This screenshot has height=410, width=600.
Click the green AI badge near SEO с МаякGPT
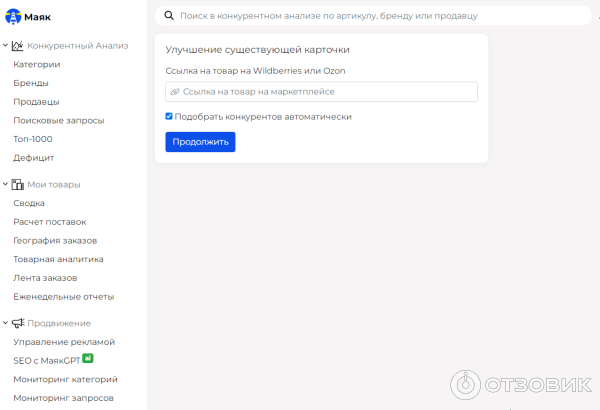point(88,358)
